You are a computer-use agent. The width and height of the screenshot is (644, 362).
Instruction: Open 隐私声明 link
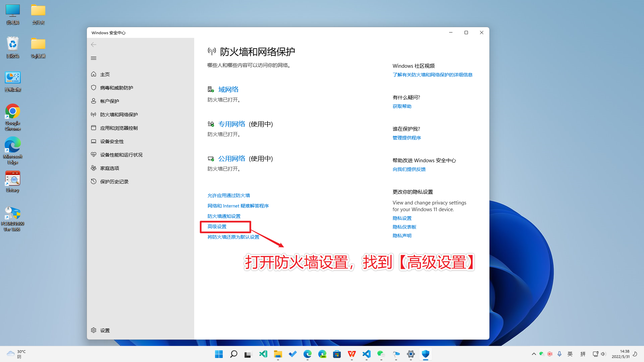click(x=402, y=236)
